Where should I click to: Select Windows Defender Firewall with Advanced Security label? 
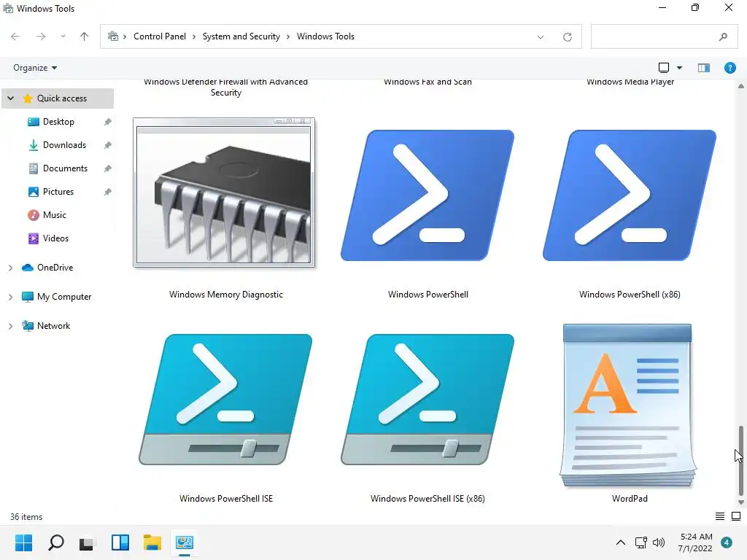226,87
